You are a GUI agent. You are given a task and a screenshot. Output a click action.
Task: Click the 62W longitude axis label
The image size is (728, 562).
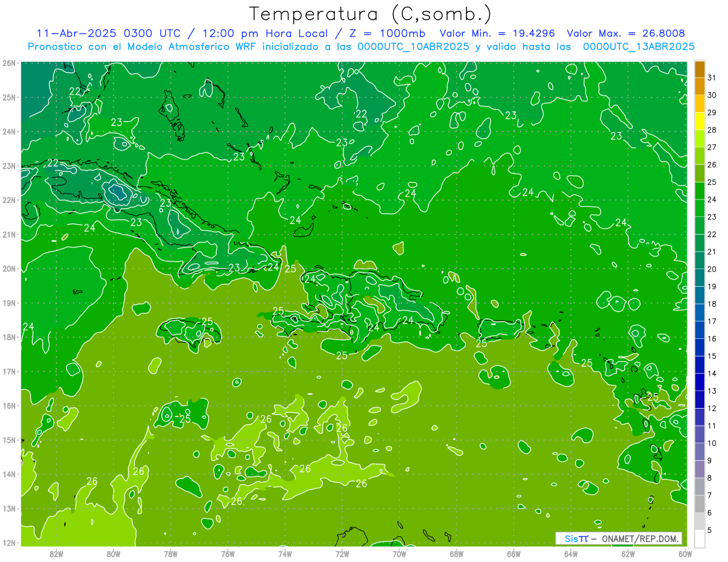[x=628, y=553]
